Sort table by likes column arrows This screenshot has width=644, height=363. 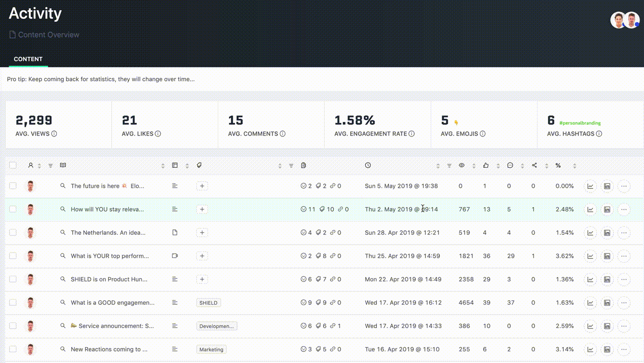(498, 166)
